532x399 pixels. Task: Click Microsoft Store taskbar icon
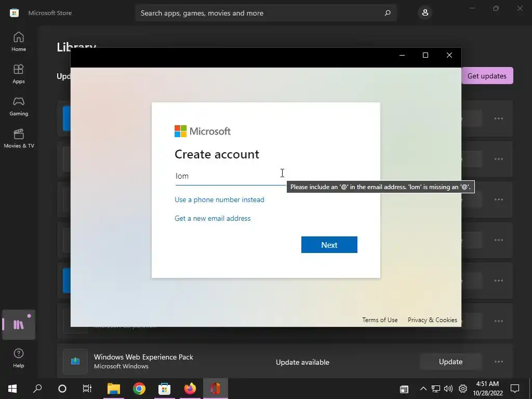pyautogui.click(x=164, y=389)
